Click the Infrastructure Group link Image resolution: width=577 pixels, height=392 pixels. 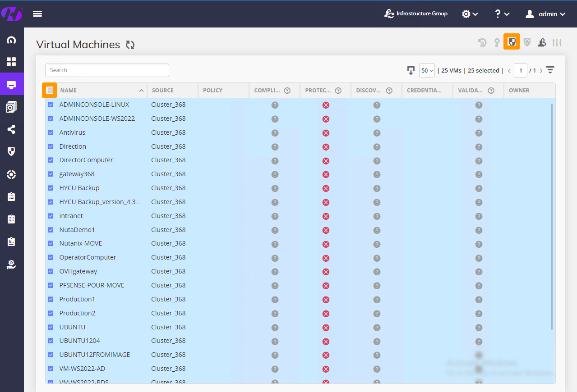point(421,13)
